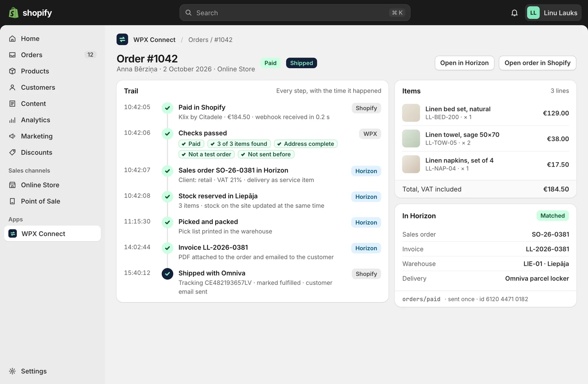Image resolution: width=588 pixels, height=384 pixels.
Task: Click the Settings gear icon
Action: tap(12, 371)
